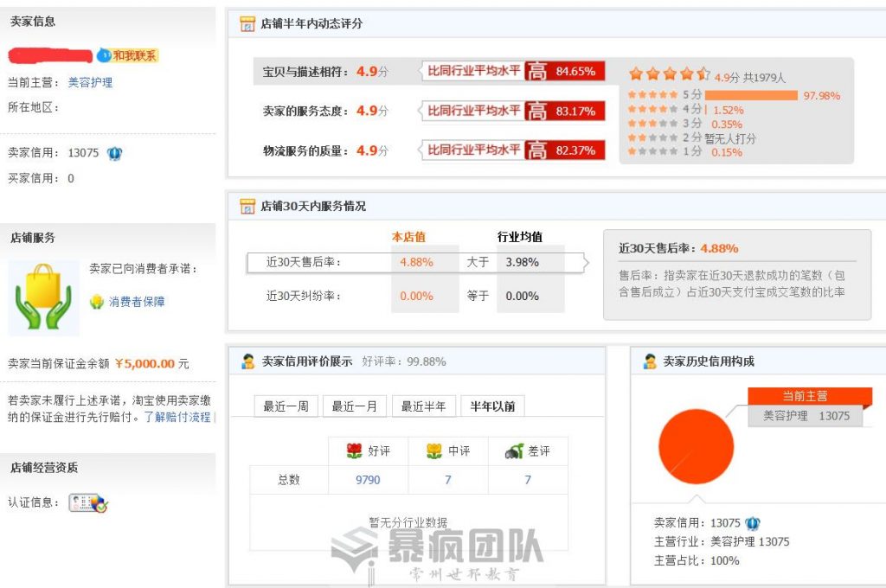Click the 4.9分 共1979人 rating summary
This screenshot has width=886, height=588.
[x=750, y=77]
